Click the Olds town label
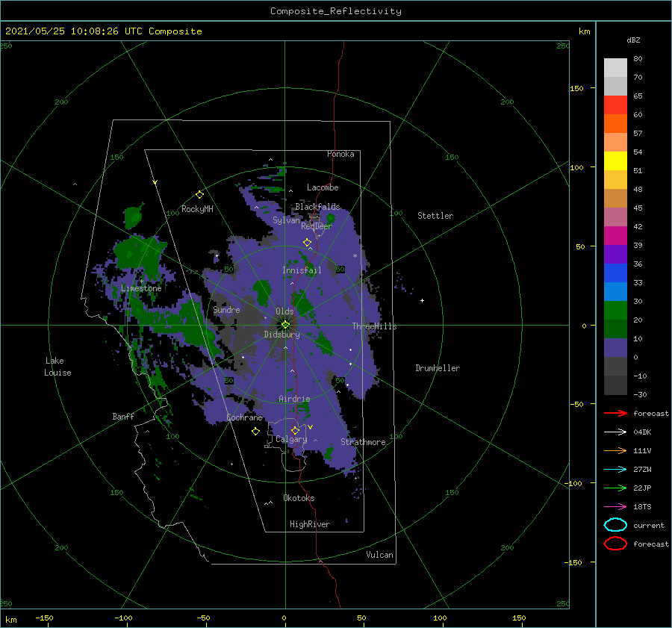Viewport: 672px width, 628px height. coord(284,311)
